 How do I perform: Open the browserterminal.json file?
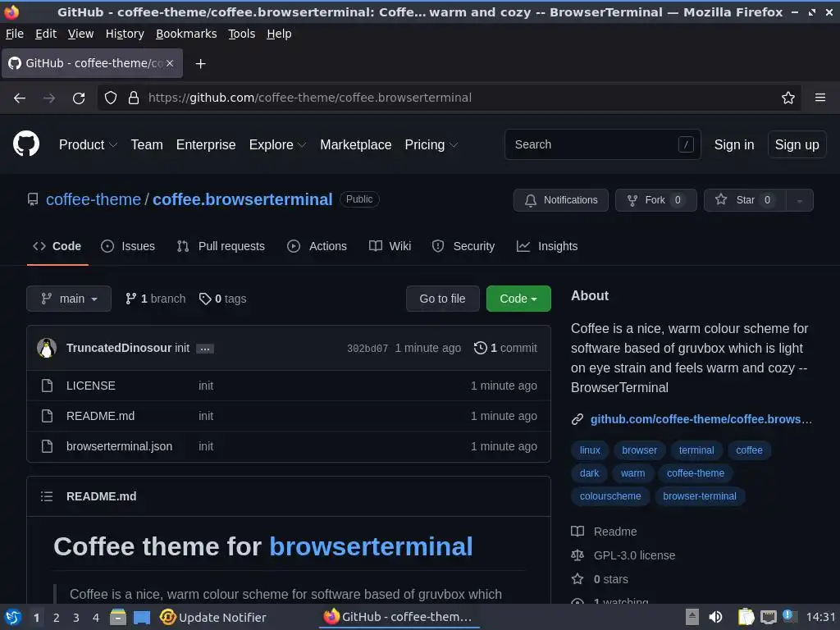click(120, 446)
